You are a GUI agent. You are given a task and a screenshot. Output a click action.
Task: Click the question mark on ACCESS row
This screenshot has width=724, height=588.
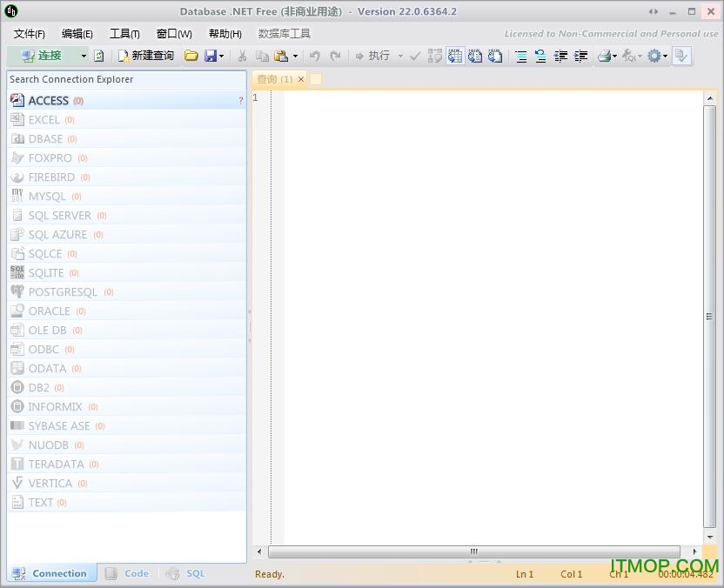(x=240, y=101)
